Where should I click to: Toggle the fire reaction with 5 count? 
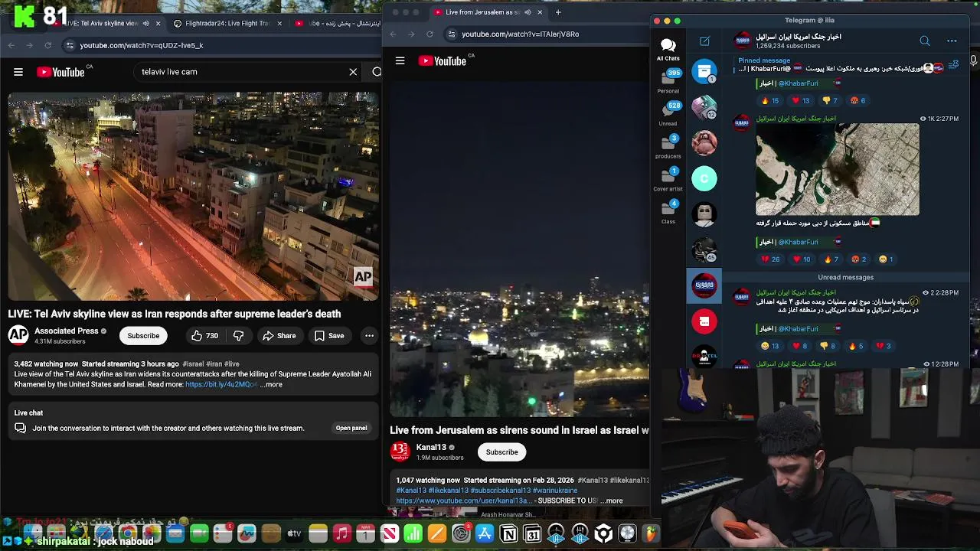pos(856,346)
